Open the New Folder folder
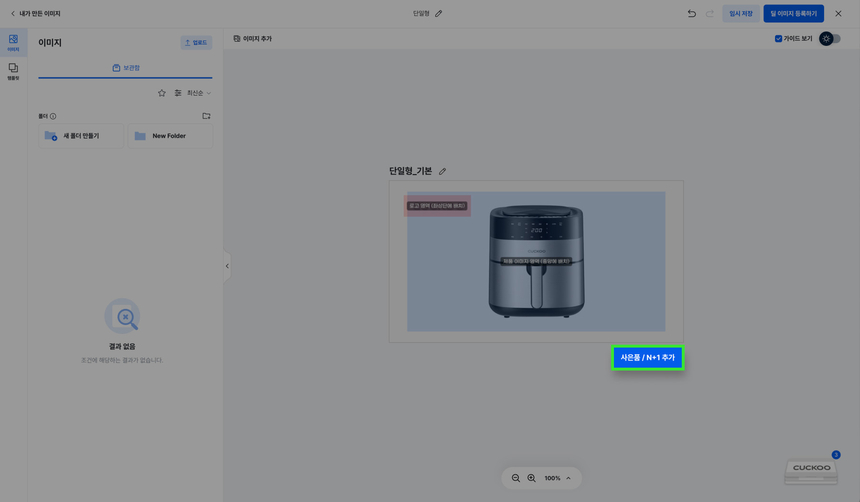The height and width of the screenshot is (502, 860). 169,136
